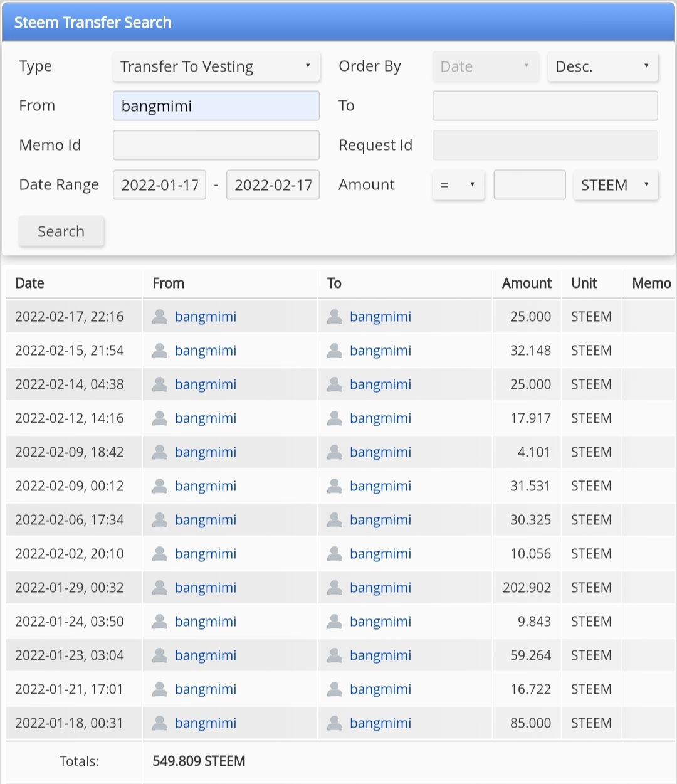Open To bangmimi link in 2022-02-15 row
677x784 pixels.
pyautogui.click(x=380, y=351)
